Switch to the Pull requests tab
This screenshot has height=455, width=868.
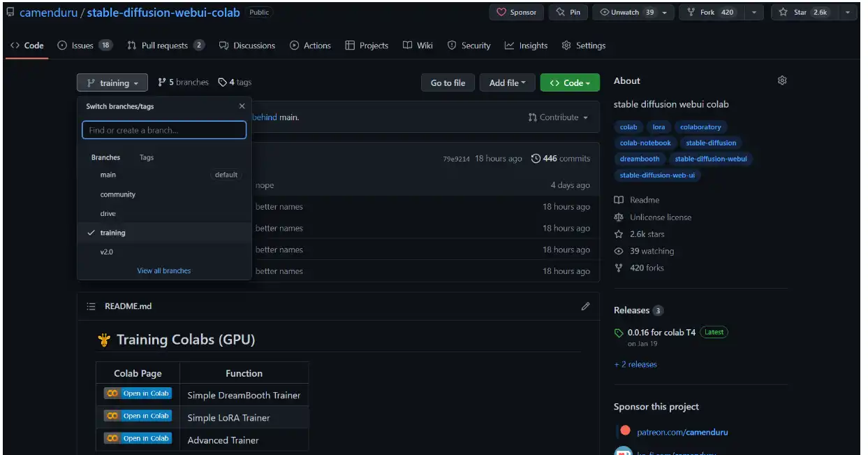click(x=165, y=45)
